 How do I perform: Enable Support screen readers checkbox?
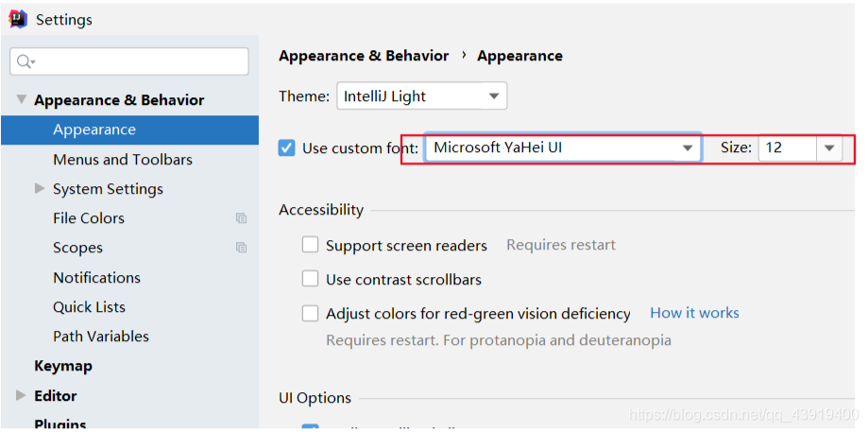(x=310, y=245)
